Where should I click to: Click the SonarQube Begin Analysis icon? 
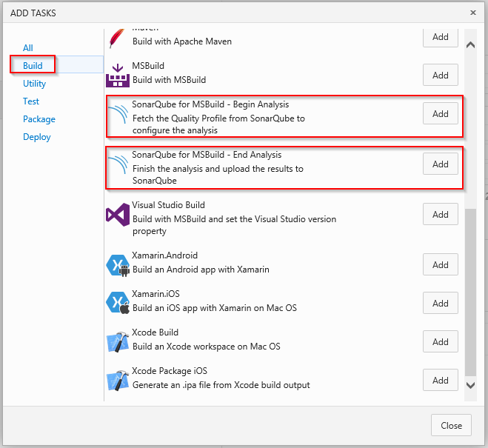(118, 116)
